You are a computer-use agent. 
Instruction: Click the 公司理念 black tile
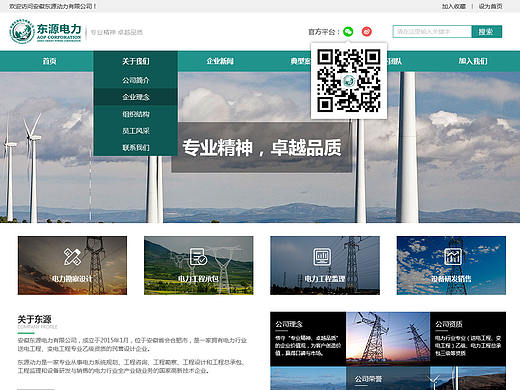(308, 339)
